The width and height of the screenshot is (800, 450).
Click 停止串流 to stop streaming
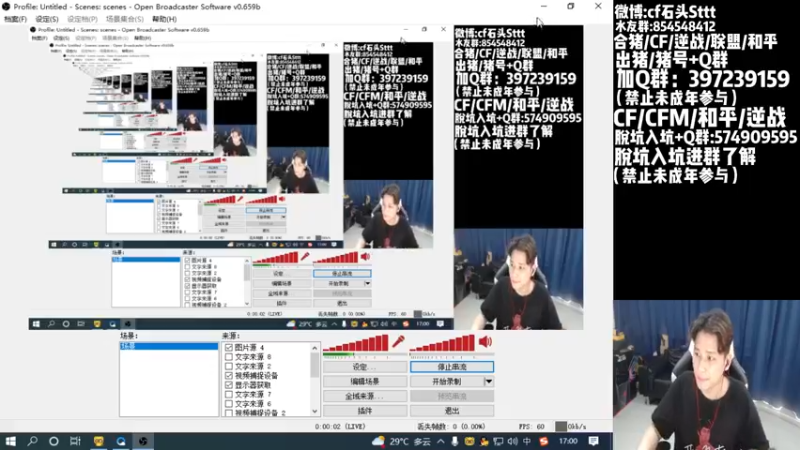452,367
